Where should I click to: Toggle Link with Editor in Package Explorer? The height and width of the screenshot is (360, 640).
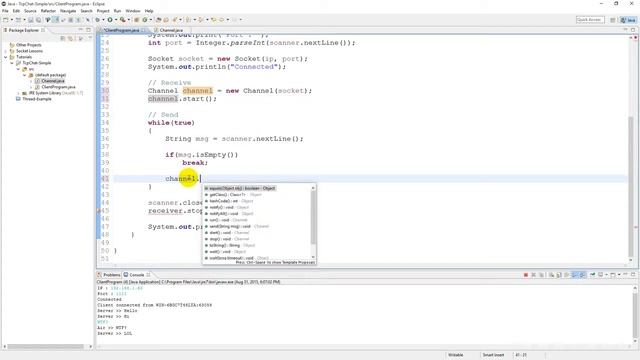coord(71,38)
